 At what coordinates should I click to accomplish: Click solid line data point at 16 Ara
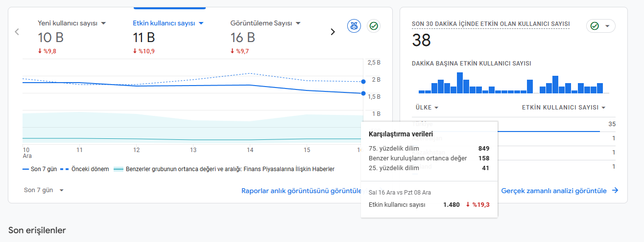tap(363, 93)
